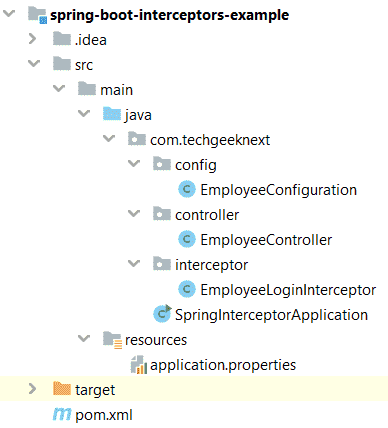The image size is (388, 428).
Task: Click the EmployeeLoginInterceptor class icon
Action: coord(187,289)
